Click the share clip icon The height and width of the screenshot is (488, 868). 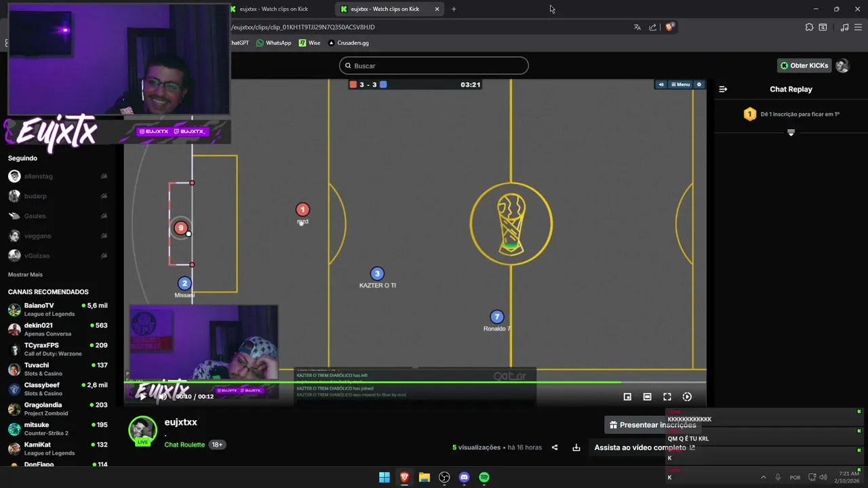click(555, 447)
